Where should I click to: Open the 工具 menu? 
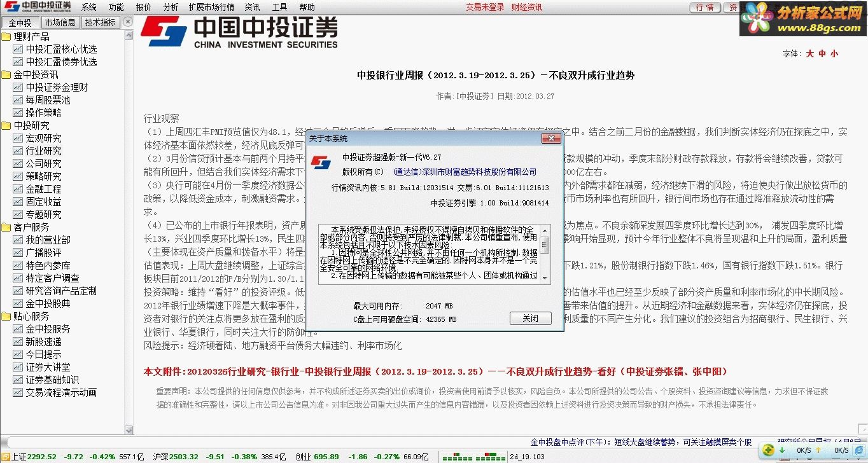[279, 7]
